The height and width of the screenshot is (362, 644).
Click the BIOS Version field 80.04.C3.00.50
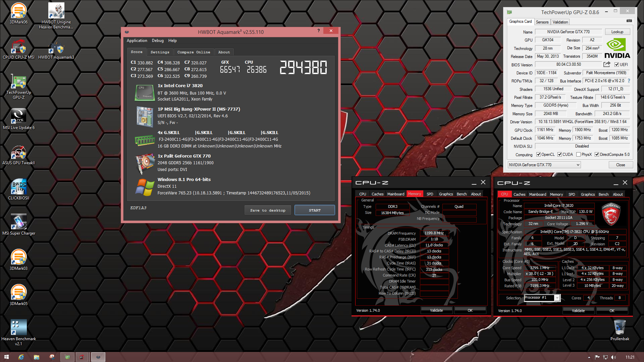(x=569, y=64)
